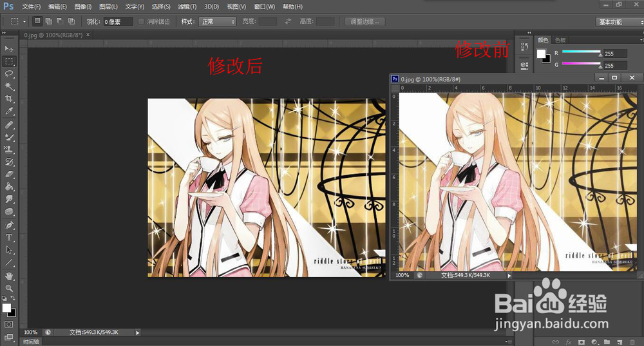Image resolution: width=644 pixels, height=346 pixels.
Task: Select the History Brush tool
Action: (x=9, y=162)
